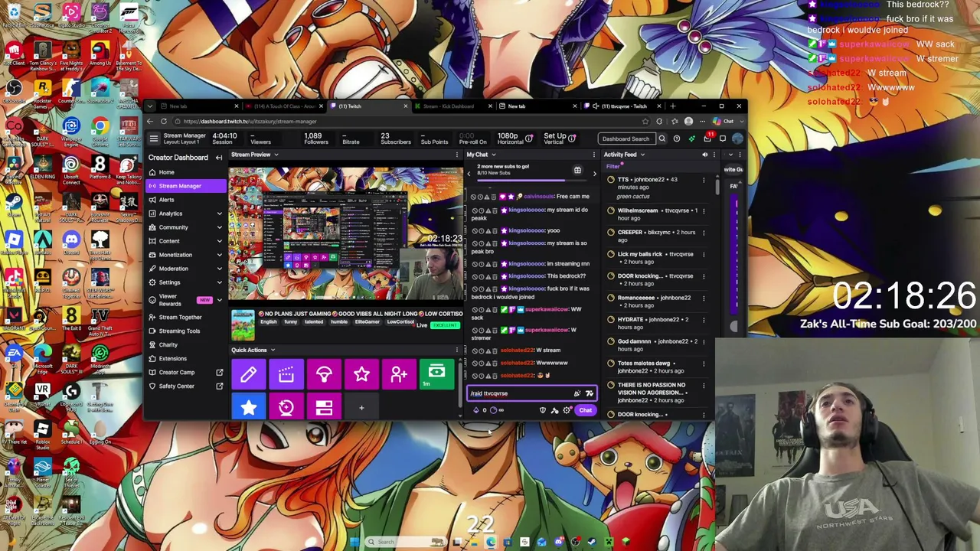Image resolution: width=980 pixels, height=551 pixels.
Task: Click the add-person quick action tile
Action: pyautogui.click(x=399, y=374)
